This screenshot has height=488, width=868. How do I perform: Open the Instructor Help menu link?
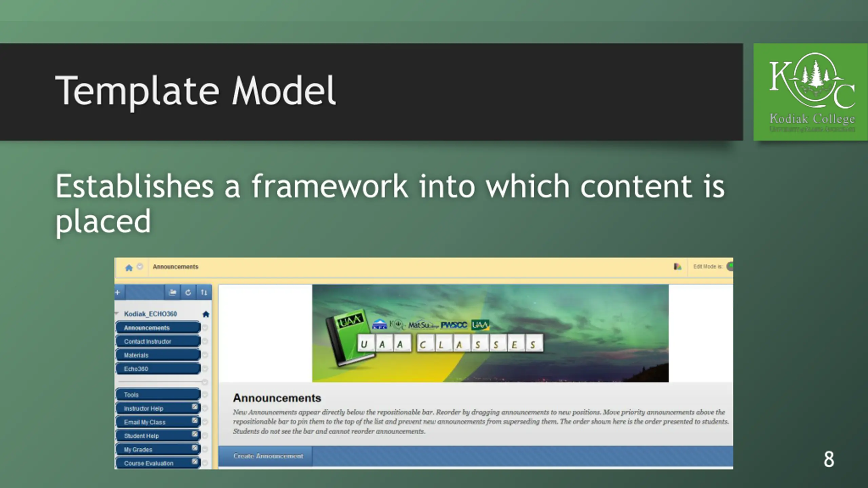pyautogui.click(x=158, y=408)
